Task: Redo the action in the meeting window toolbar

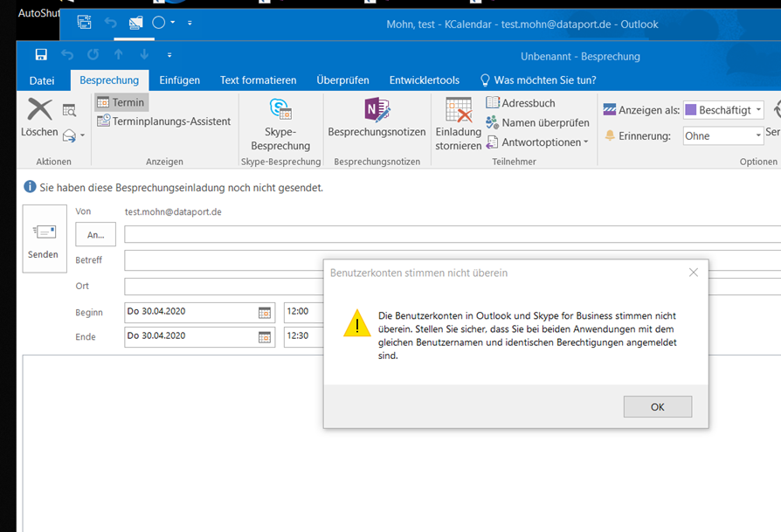Action: (x=93, y=55)
